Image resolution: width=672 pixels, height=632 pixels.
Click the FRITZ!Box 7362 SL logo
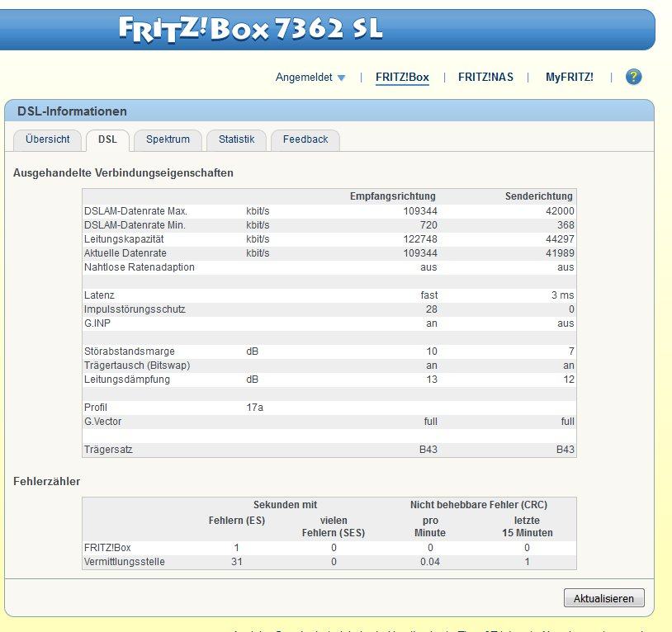pyautogui.click(x=250, y=29)
